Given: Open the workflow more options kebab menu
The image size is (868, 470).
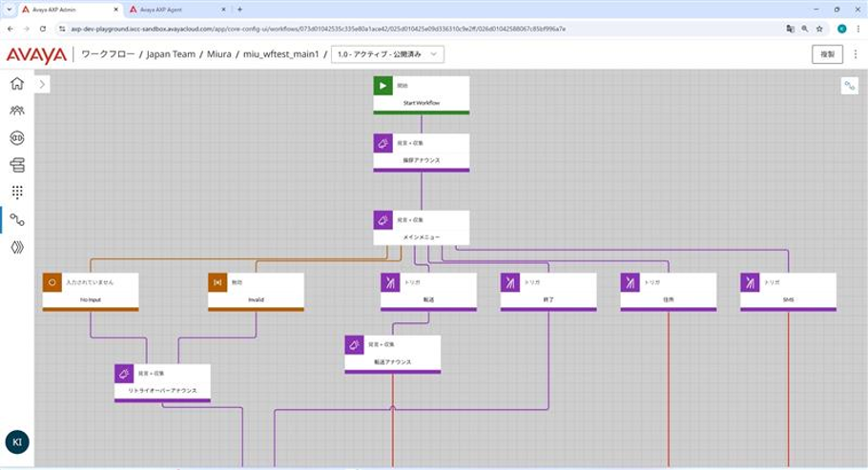Looking at the screenshot, I should (856, 54).
